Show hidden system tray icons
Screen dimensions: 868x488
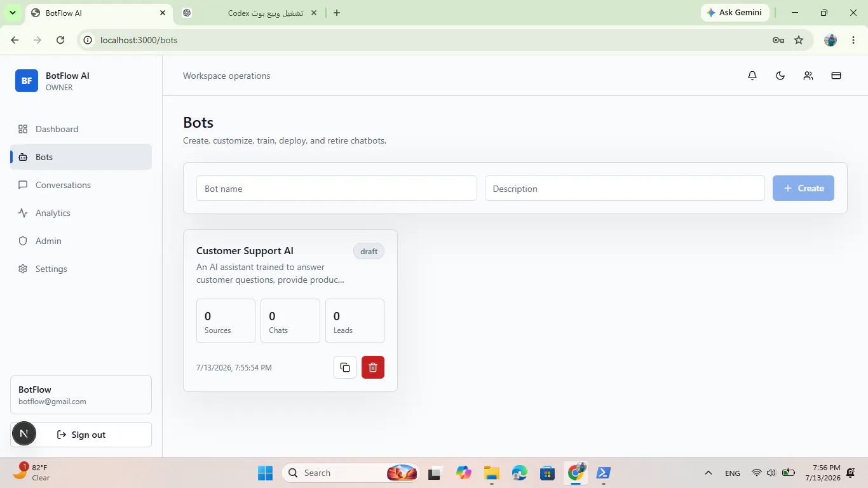click(x=708, y=473)
